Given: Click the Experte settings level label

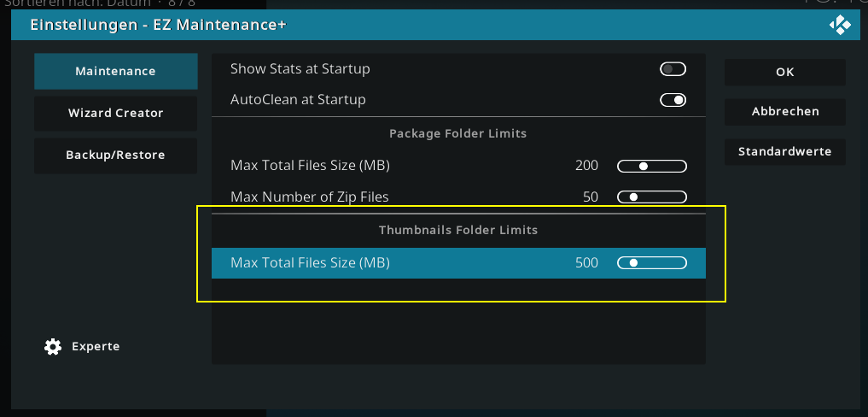Looking at the screenshot, I should (x=96, y=347).
